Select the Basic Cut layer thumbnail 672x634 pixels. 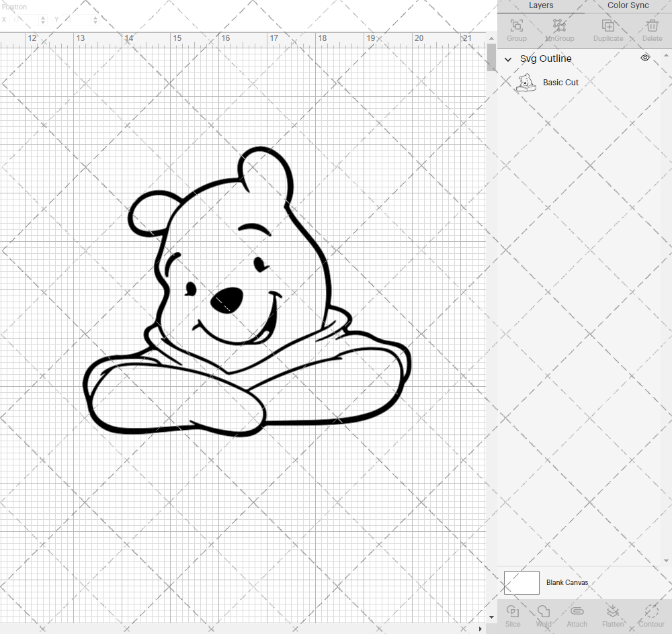(526, 83)
